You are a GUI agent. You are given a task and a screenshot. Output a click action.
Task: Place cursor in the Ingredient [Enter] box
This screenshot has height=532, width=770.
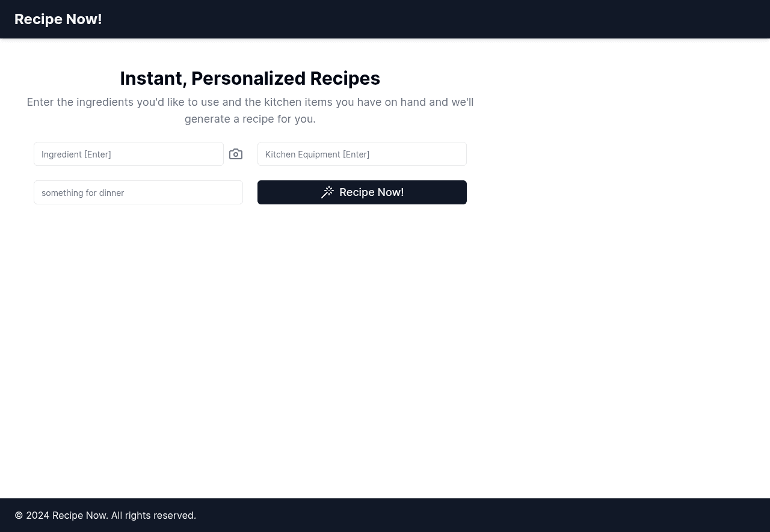(x=128, y=154)
